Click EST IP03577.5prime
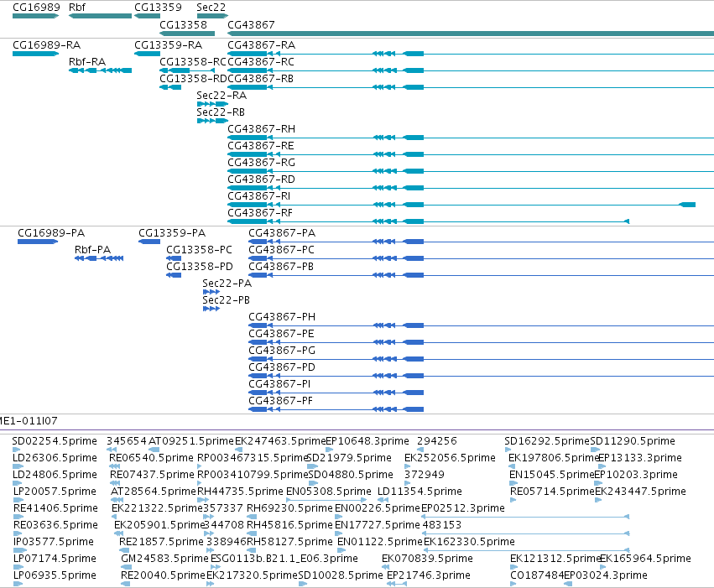This screenshot has height=588, width=714. point(54,542)
